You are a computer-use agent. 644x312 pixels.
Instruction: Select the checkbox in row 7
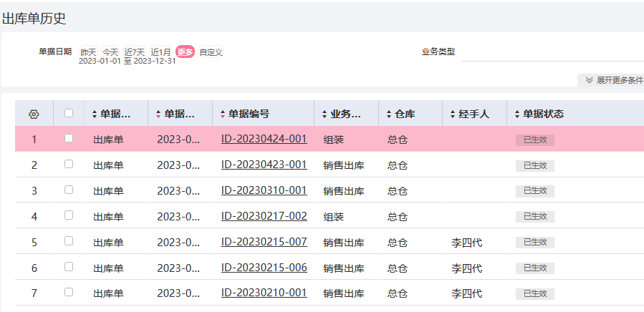[69, 292]
